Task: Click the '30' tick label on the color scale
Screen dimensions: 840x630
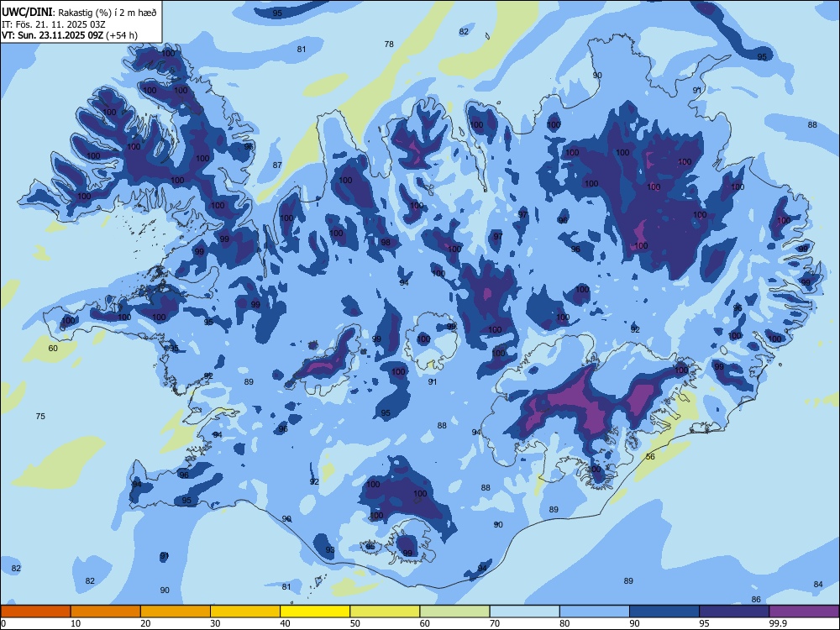Action: (215, 623)
